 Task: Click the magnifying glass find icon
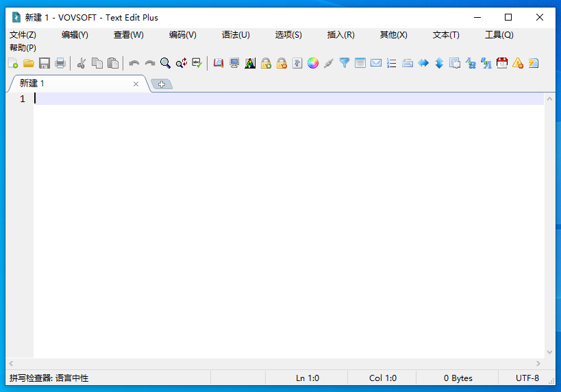click(165, 63)
